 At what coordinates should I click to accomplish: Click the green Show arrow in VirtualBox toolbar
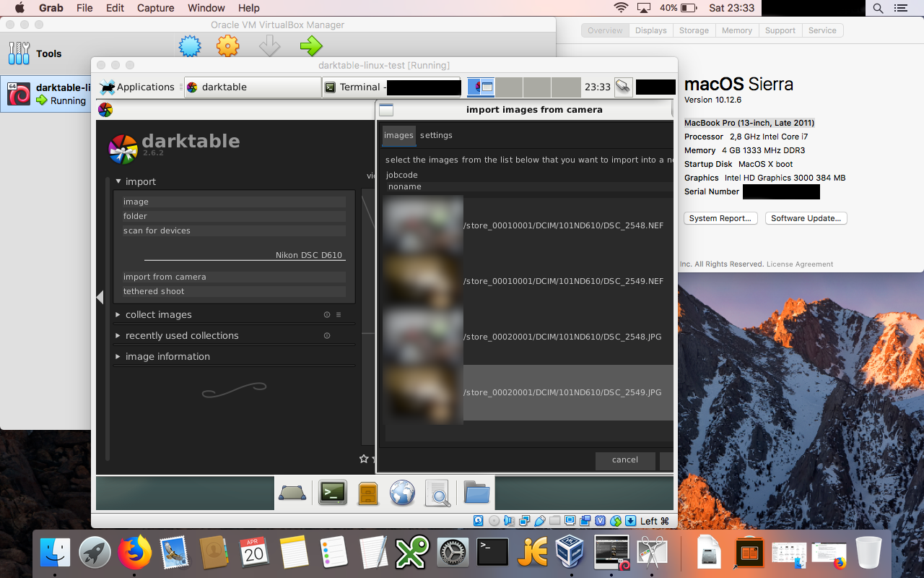tap(311, 47)
